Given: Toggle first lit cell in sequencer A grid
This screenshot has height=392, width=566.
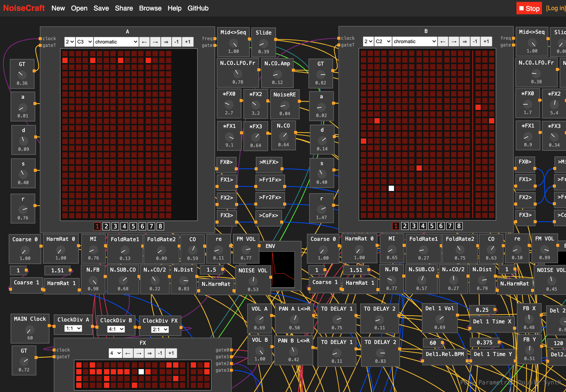Looking at the screenshot, I should [65, 60].
